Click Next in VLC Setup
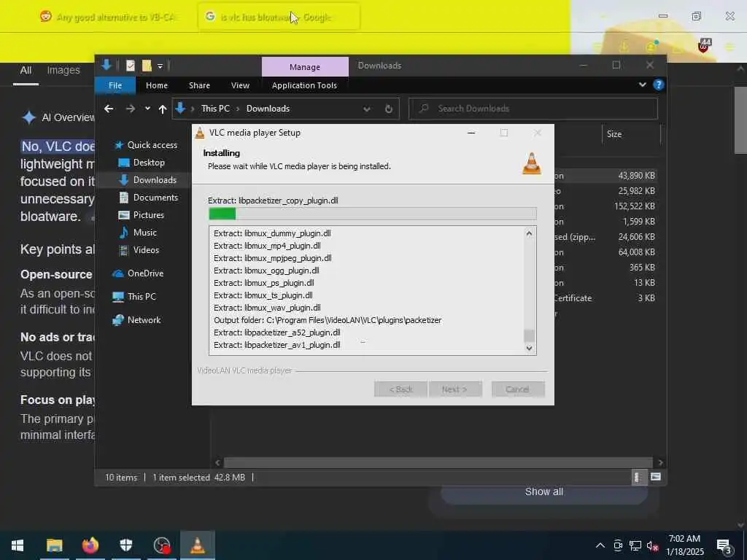Screen dimensions: 747x560 [454, 389]
